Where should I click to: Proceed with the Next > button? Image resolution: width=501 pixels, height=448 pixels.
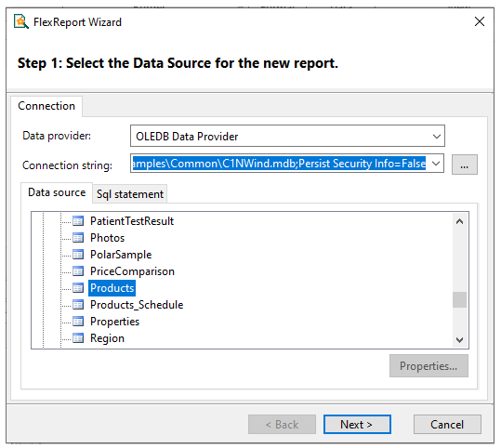(357, 425)
